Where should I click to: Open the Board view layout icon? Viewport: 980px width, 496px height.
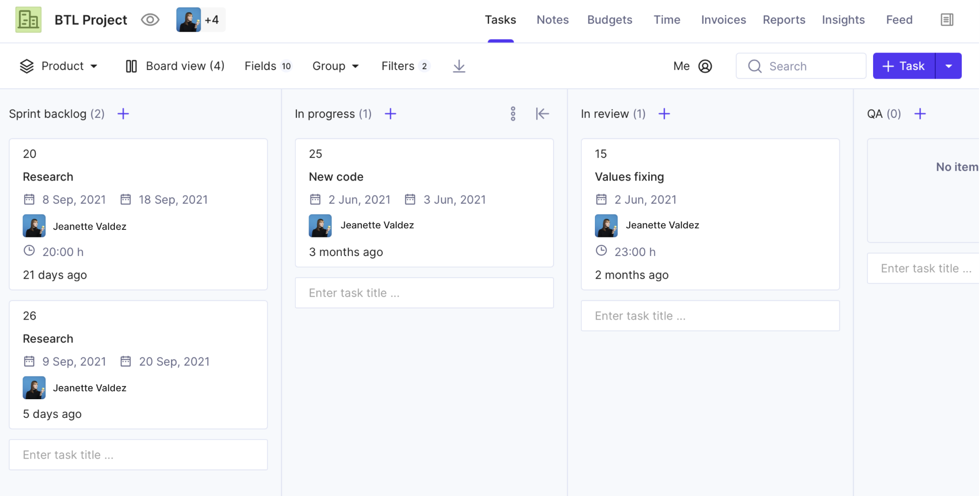[x=131, y=66]
